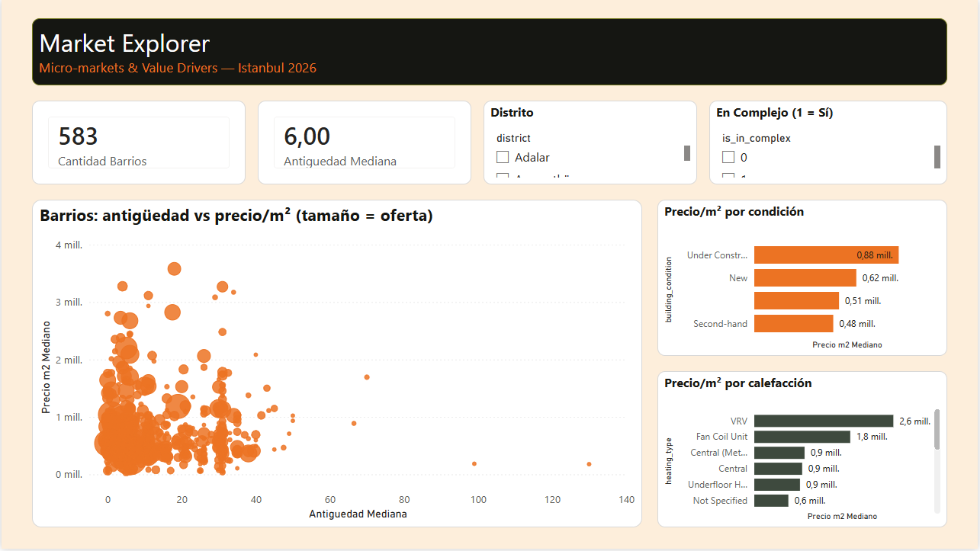Click the Precio/m² por condición title

pyautogui.click(x=734, y=212)
